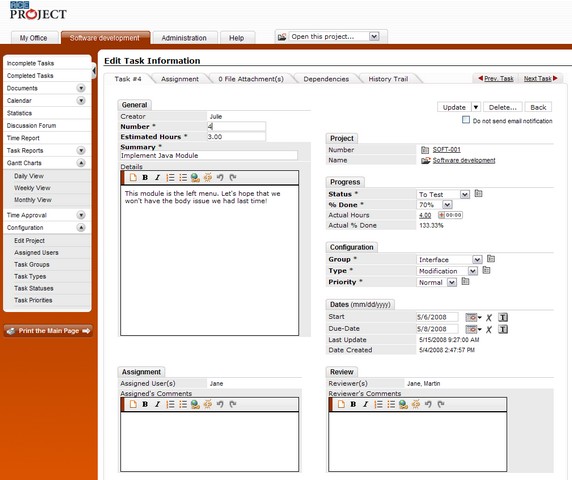Toggle bold in the Details editor toolbar

point(145,178)
